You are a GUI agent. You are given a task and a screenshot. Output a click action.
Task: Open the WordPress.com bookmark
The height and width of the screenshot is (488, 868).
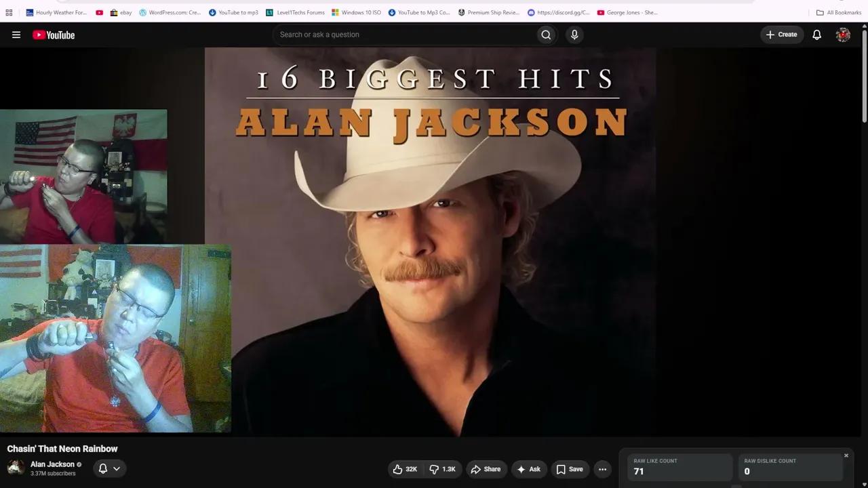(x=170, y=12)
